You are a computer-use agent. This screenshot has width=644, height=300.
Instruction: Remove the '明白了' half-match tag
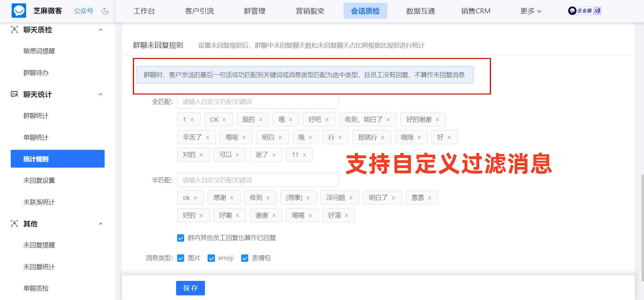(x=393, y=198)
